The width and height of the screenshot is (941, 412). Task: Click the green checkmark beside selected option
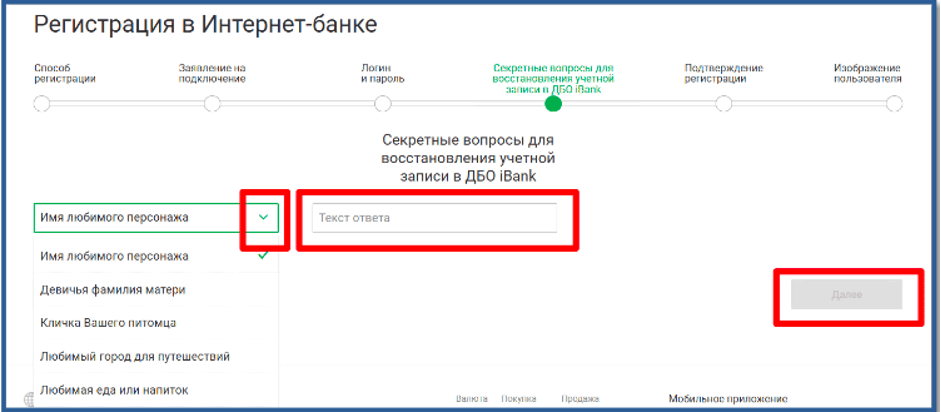(x=262, y=255)
